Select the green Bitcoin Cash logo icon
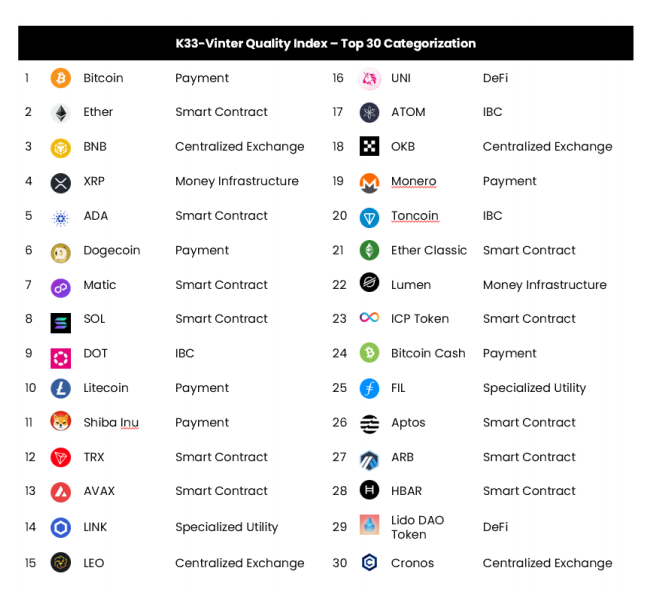 coord(369,353)
